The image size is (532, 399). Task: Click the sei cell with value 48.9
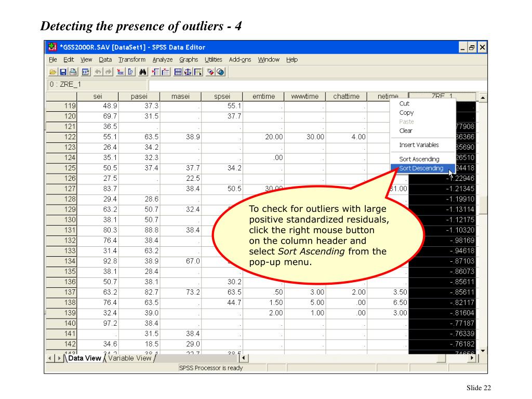pos(98,106)
